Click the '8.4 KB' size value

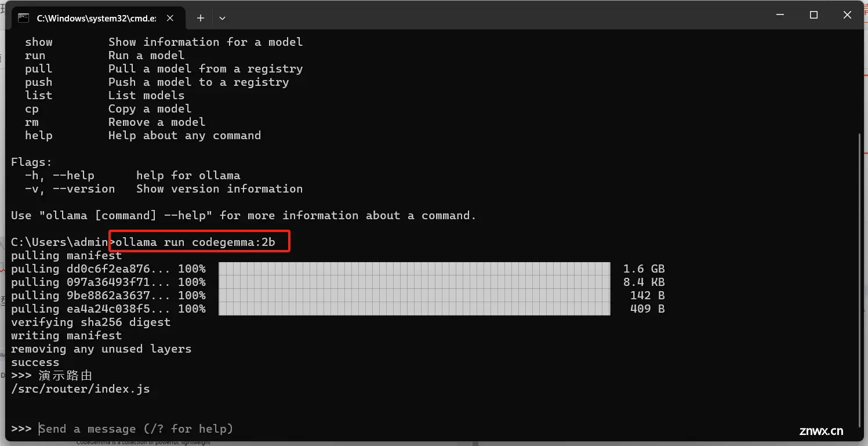(644, 282)
